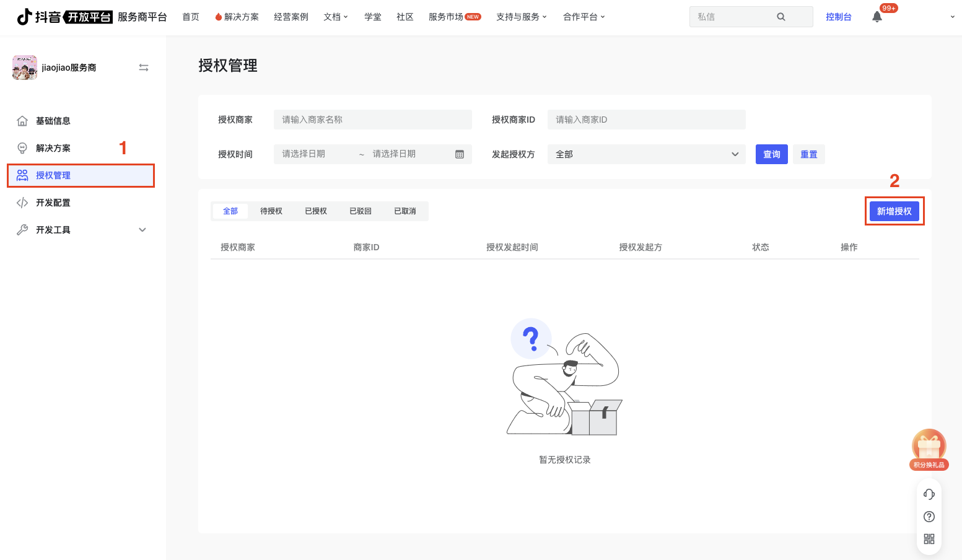This screenshot has height=560, width=962.
Task: Click the customer service headset icon
Action: pos(929,494)
